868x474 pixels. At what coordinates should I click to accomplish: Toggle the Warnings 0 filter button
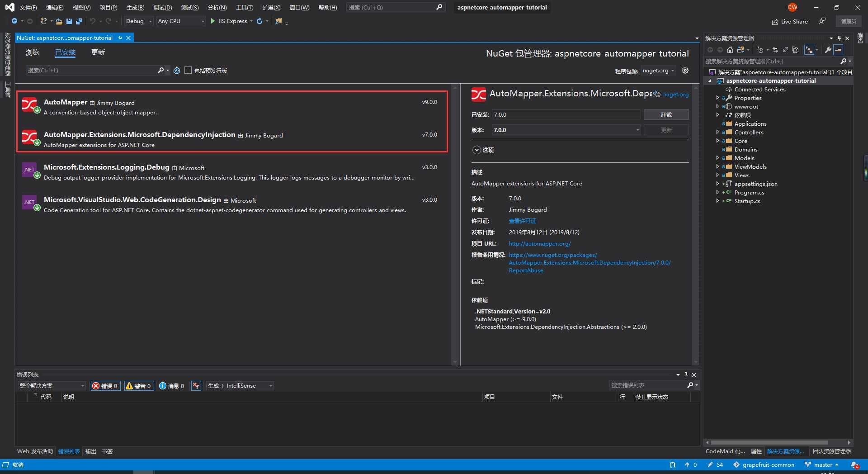pos(139,386)
